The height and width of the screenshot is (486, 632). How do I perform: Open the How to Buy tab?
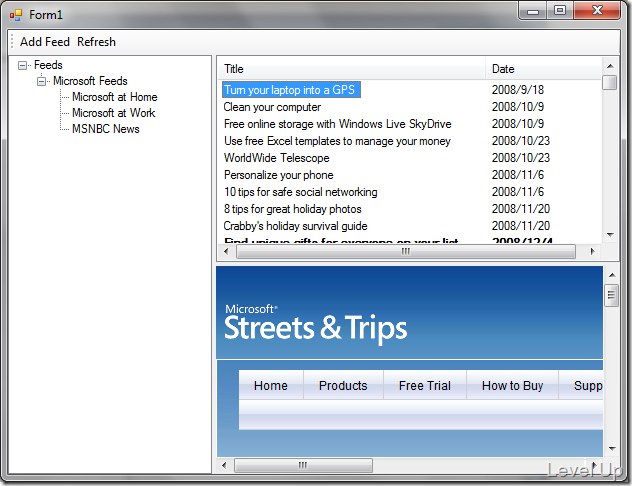pyautogui.click(x=512, y=386)
